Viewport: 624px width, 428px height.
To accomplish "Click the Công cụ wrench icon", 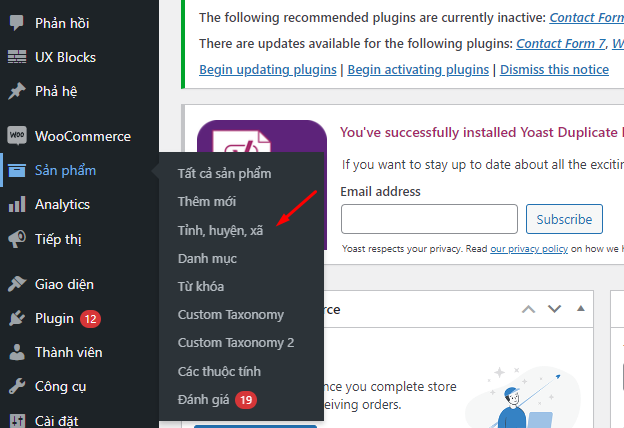I will (16, 386).
